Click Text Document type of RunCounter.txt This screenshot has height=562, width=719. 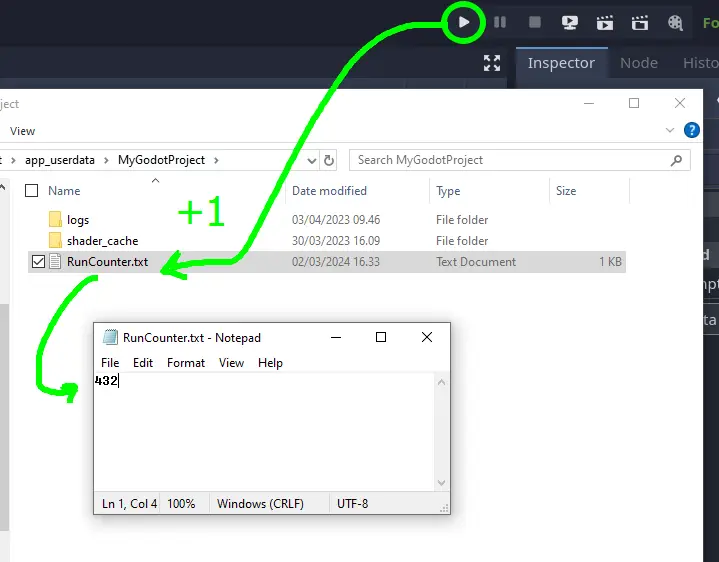476,262
